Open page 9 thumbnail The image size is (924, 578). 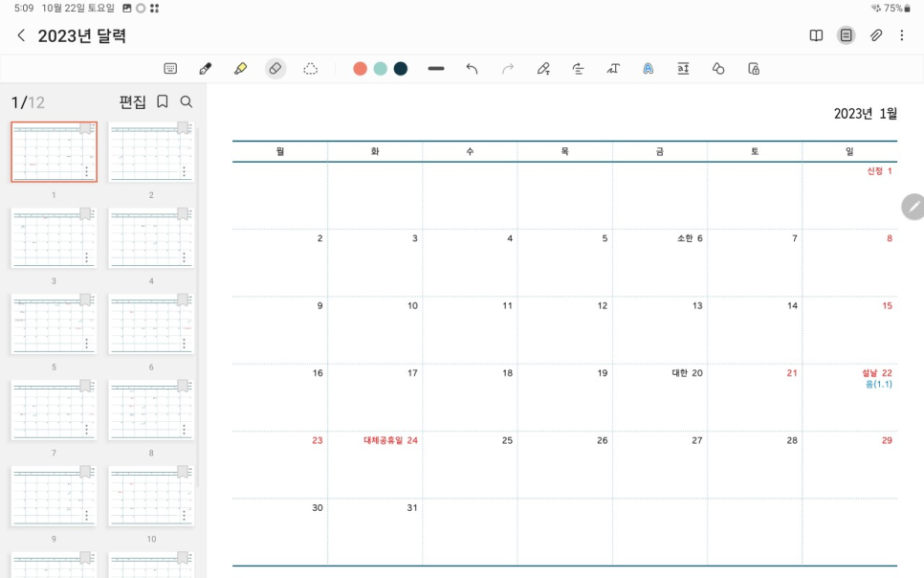click(54, 496)
